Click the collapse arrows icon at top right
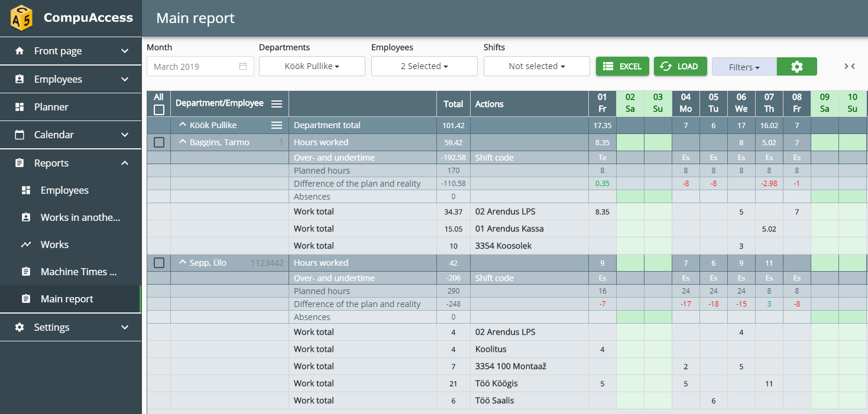 (850, 66)
